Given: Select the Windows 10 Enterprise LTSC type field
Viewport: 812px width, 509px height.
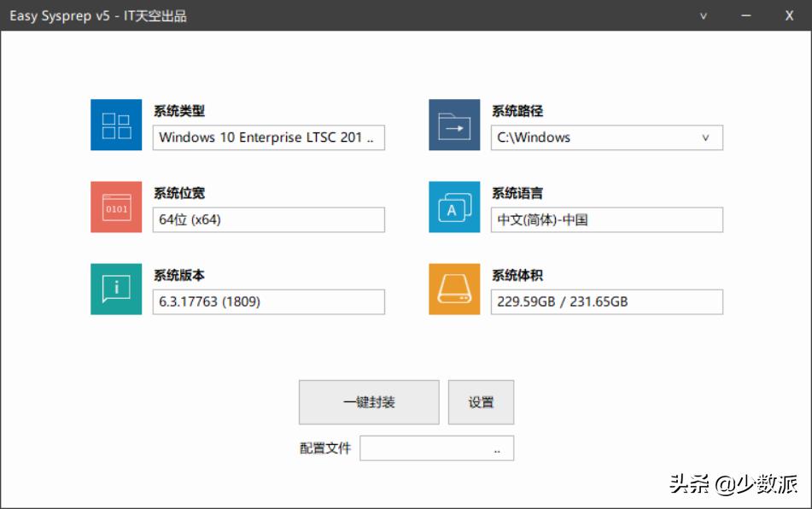Looking at the screenshot, I should pyautogui.click(x=269, y=137).
